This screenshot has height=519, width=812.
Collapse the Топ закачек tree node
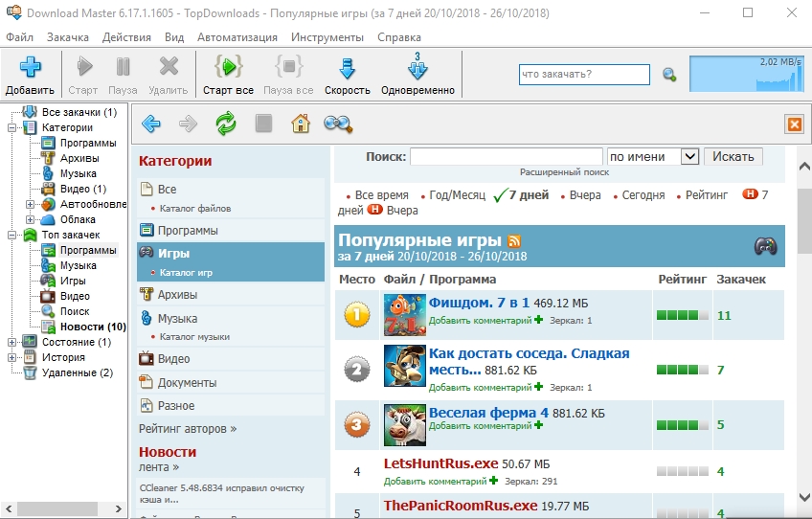11,235
